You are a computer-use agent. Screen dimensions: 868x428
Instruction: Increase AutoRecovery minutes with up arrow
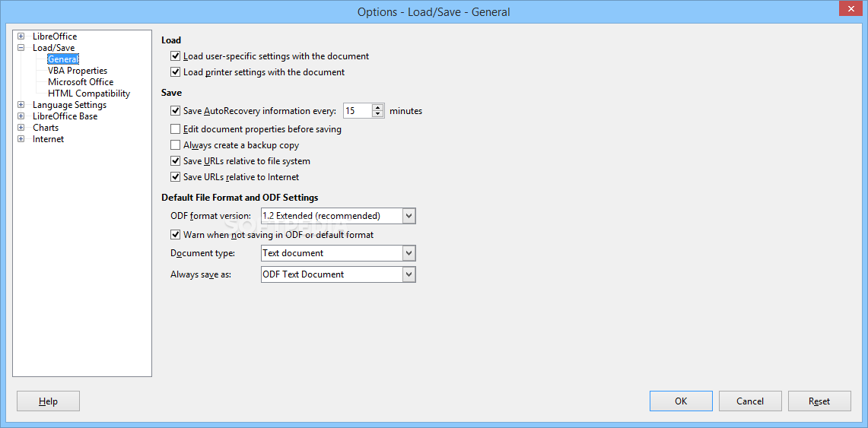[x=378, y=107]
